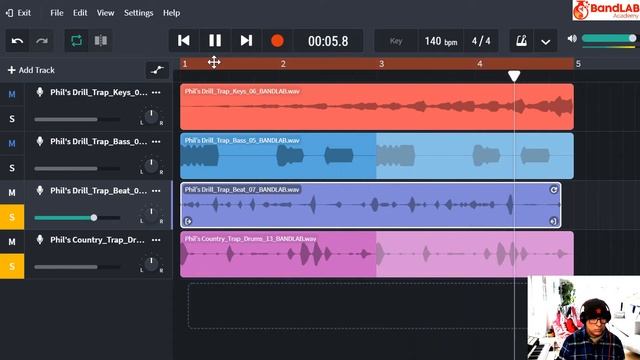Click the loop icon on Beat region
Viewport: 640px width, 360px height.
click(x=553, y=189)
